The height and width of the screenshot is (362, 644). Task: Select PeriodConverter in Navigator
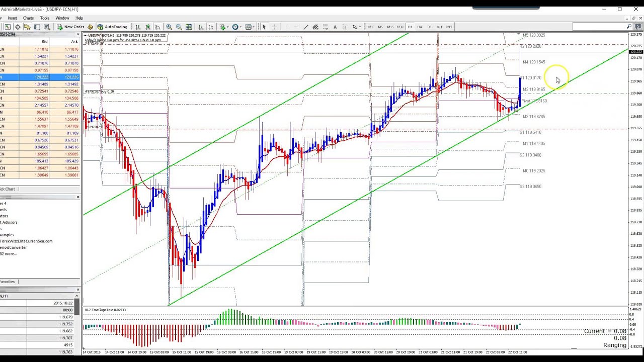click(x=14, y=247)
